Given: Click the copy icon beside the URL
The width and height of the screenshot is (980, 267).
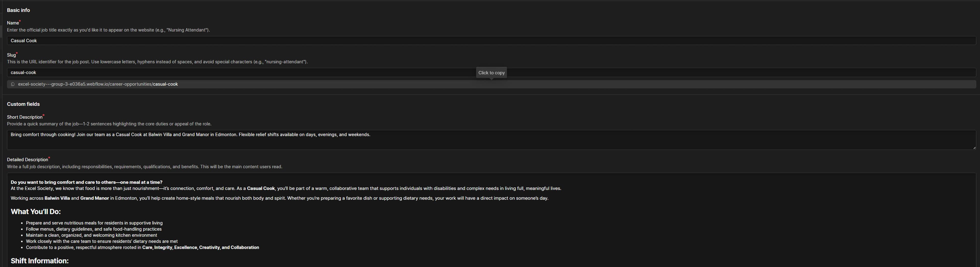Looking at the screenshot, I should tap(13, 84).
